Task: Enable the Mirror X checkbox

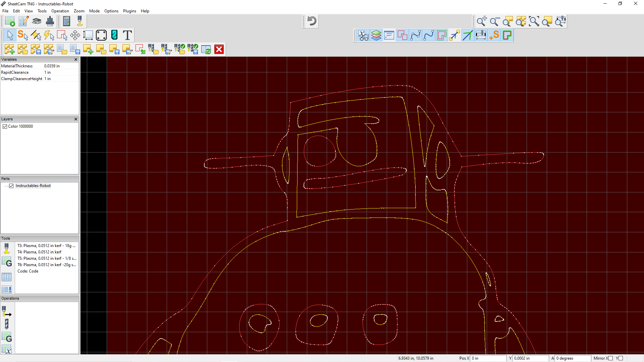Action: [x=610, y=358]
